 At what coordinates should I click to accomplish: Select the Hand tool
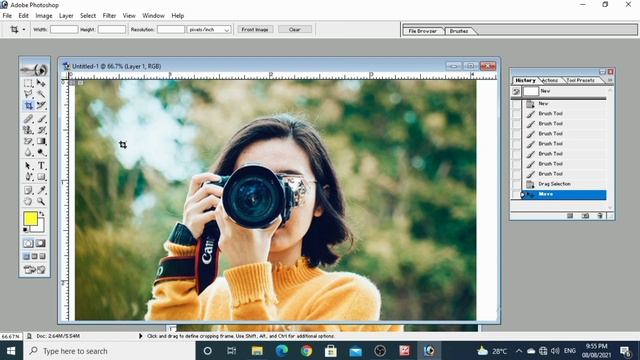(28, 201)
